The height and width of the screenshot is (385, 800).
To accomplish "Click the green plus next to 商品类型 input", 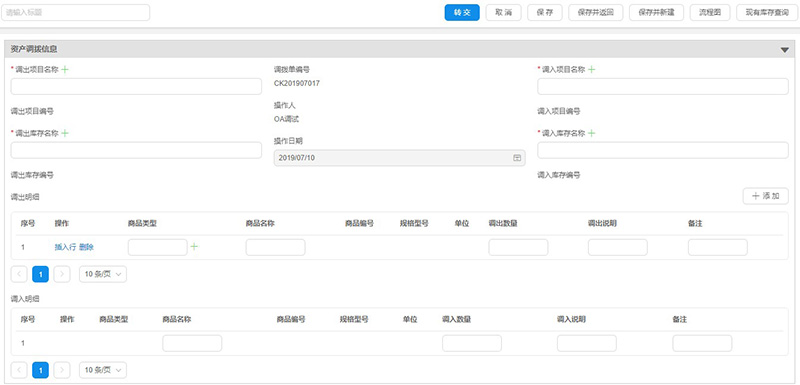I will coord(194,247).
